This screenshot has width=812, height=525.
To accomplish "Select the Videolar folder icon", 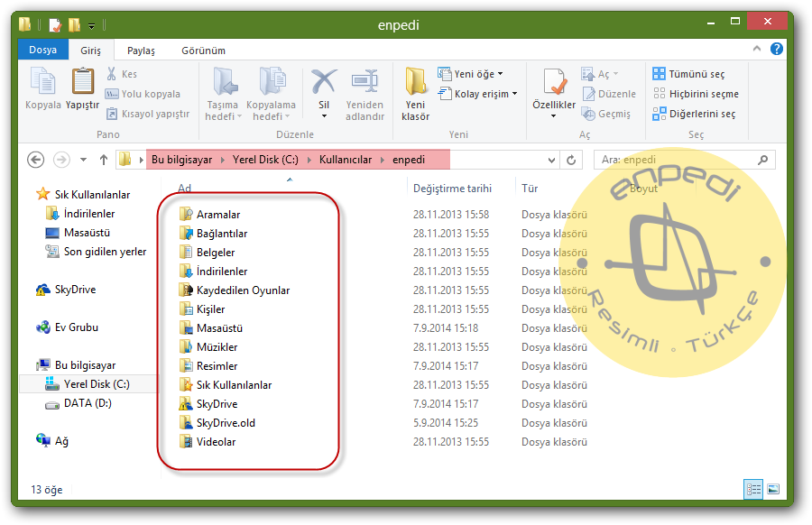I will click(x=185, y=442).
